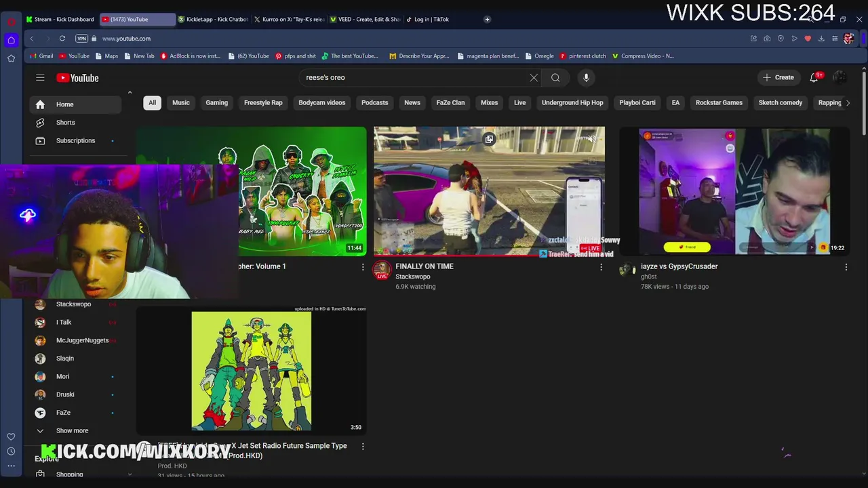The width and height of the screenshot is (868, 488).
Task: Select the News chip
Action: (412, 103)
